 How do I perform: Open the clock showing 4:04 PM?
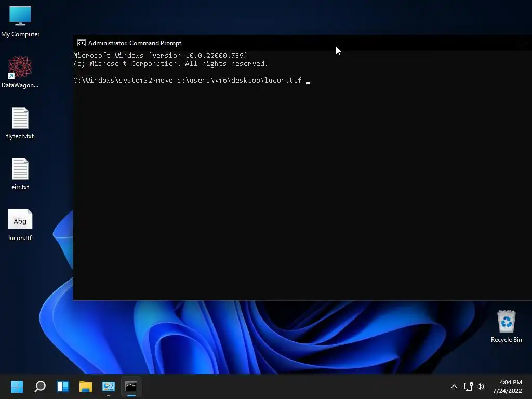(511, 382)
